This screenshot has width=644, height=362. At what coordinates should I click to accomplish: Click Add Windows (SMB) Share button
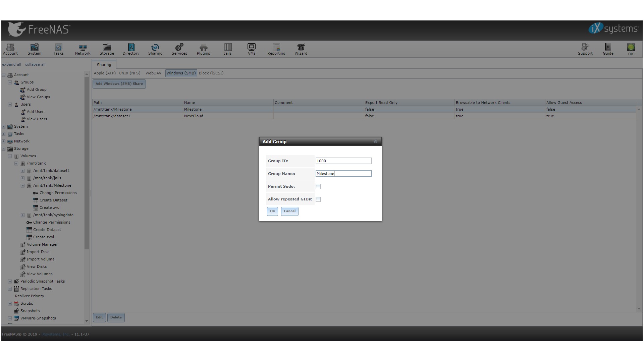click(x=119, y=84)
